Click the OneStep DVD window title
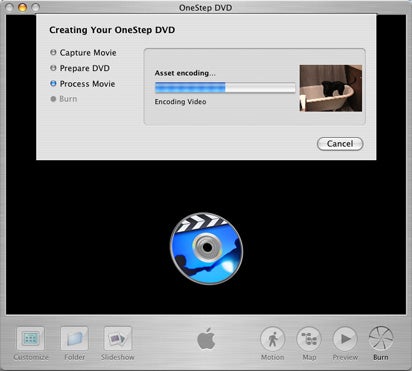Viewport: 412px width, 371px height. click(x=205, y=7)
